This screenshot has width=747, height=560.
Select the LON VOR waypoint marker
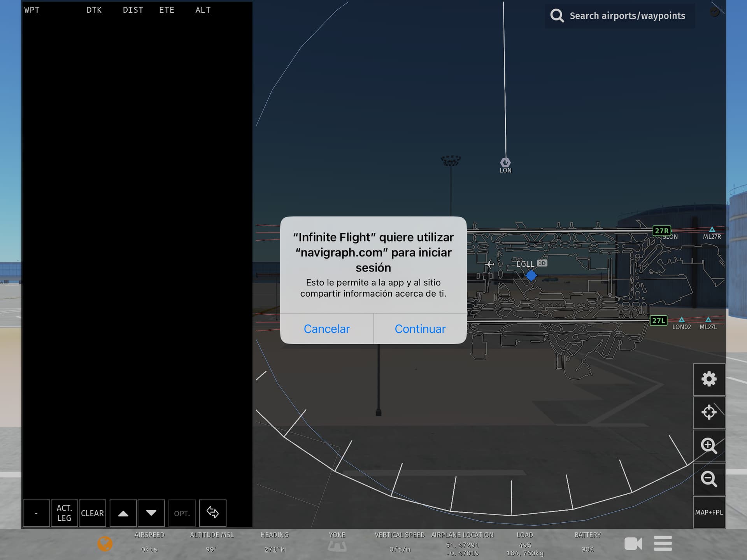coord(505,163)
